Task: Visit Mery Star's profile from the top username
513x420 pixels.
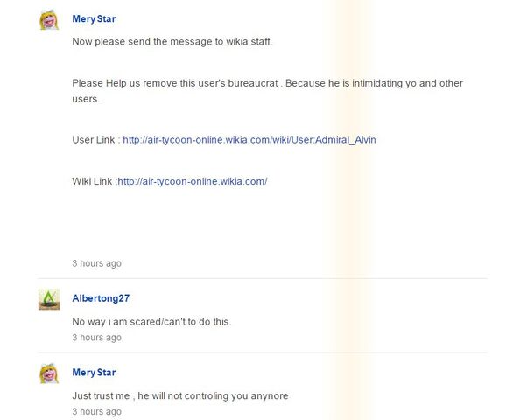Action: pos(94,19)
